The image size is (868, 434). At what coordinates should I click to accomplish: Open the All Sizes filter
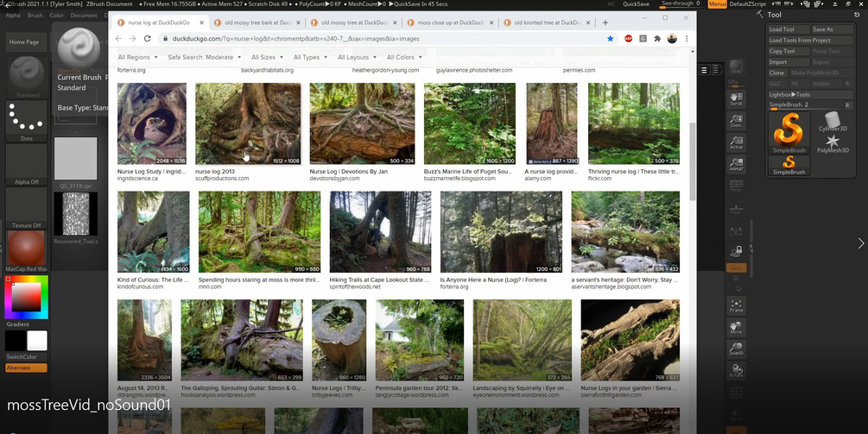click(267, 57)
